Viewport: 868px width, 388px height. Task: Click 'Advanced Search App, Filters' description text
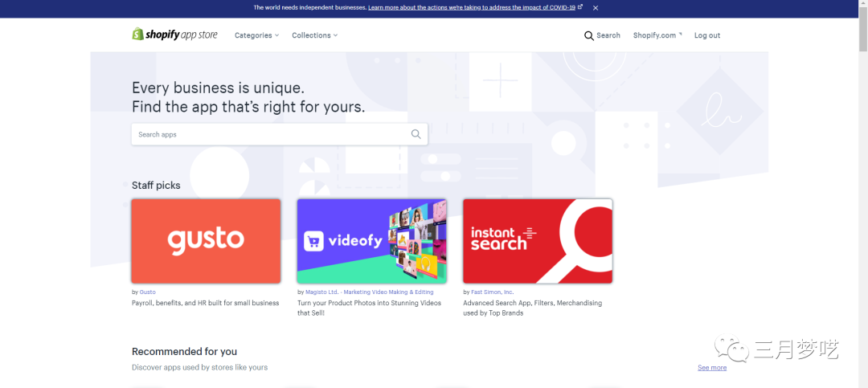(533, 308)
